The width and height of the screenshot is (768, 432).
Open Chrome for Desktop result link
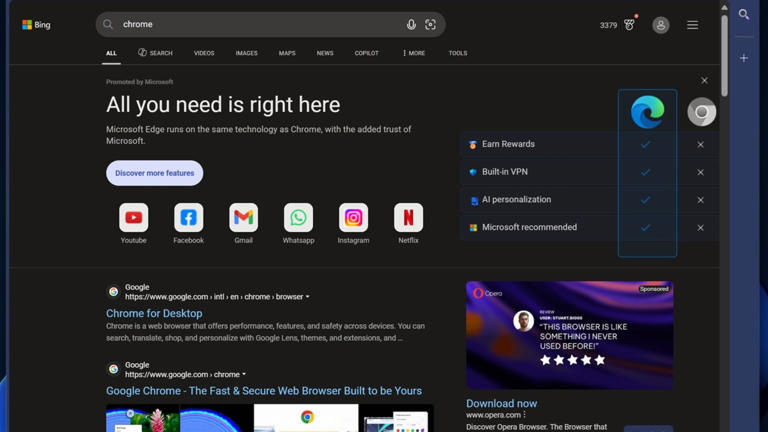tap(154, 313)
